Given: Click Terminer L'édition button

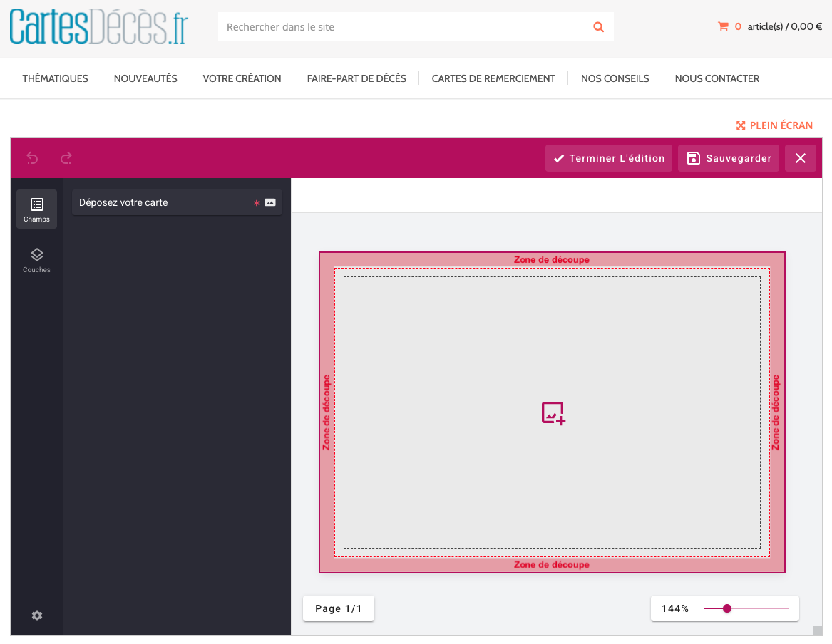Looking at the screenshot, I should pyautogui.click(x=609, y=158).
